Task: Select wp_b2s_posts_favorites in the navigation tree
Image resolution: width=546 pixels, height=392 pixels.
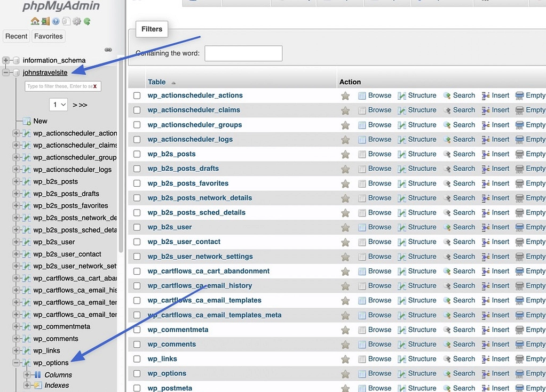Action: [70, 206]
